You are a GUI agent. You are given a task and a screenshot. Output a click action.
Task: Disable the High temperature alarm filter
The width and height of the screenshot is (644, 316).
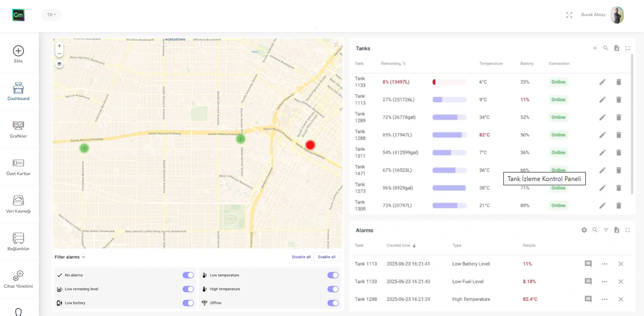coord(333,289)
